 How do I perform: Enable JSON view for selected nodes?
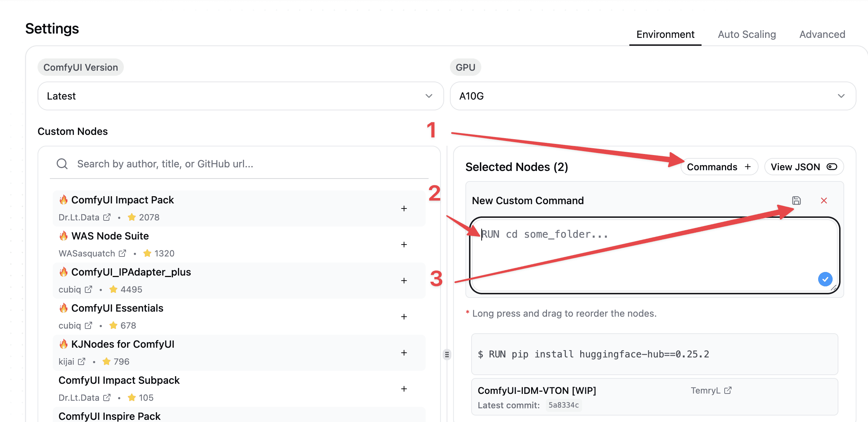[x=804, y=166]
